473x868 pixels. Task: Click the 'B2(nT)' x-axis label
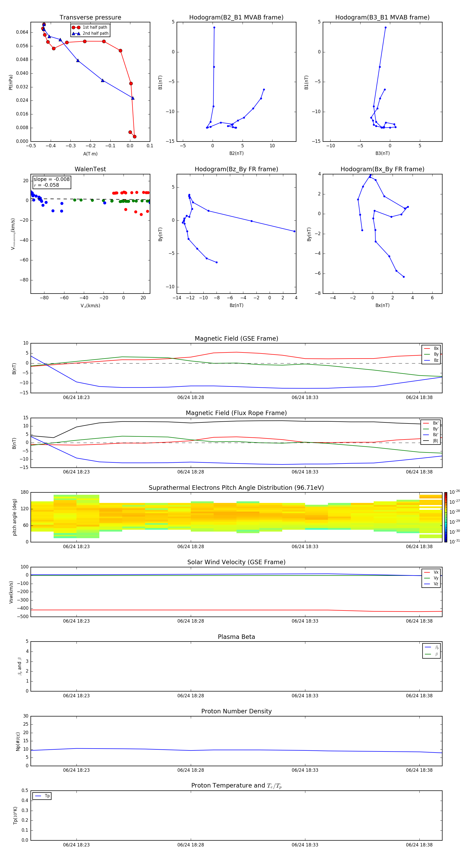click(x=236, y=154)
